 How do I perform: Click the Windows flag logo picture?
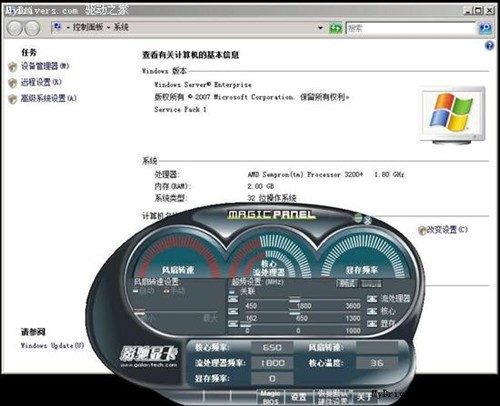point(452,112)
